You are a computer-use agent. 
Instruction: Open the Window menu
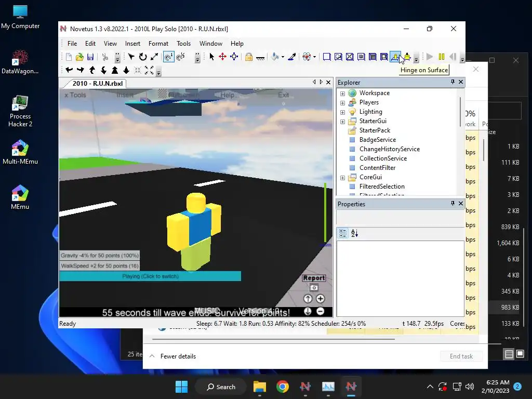(211, 44)
